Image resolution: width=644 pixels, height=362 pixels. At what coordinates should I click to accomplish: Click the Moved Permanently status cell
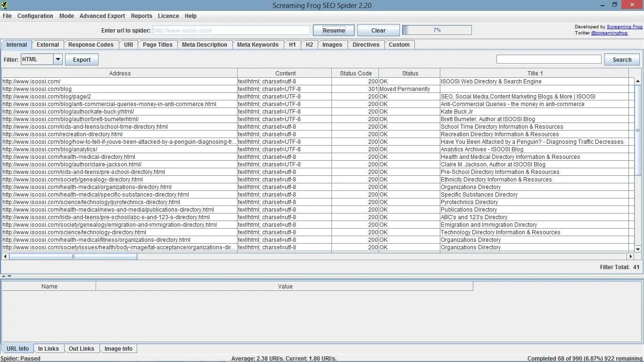(x=410, y=89)
